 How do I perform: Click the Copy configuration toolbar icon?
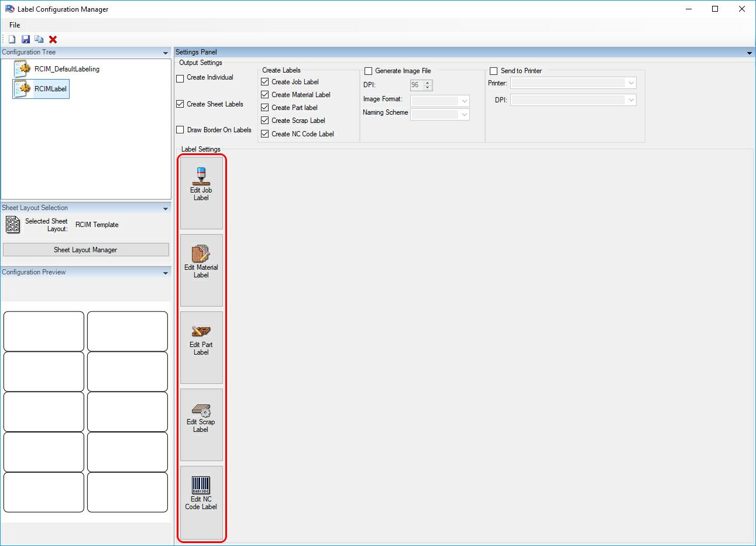click(39, 39)
